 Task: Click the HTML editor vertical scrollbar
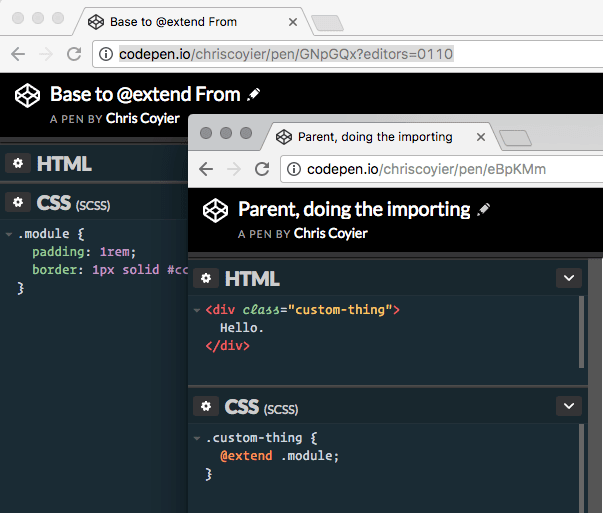[581, 332]
